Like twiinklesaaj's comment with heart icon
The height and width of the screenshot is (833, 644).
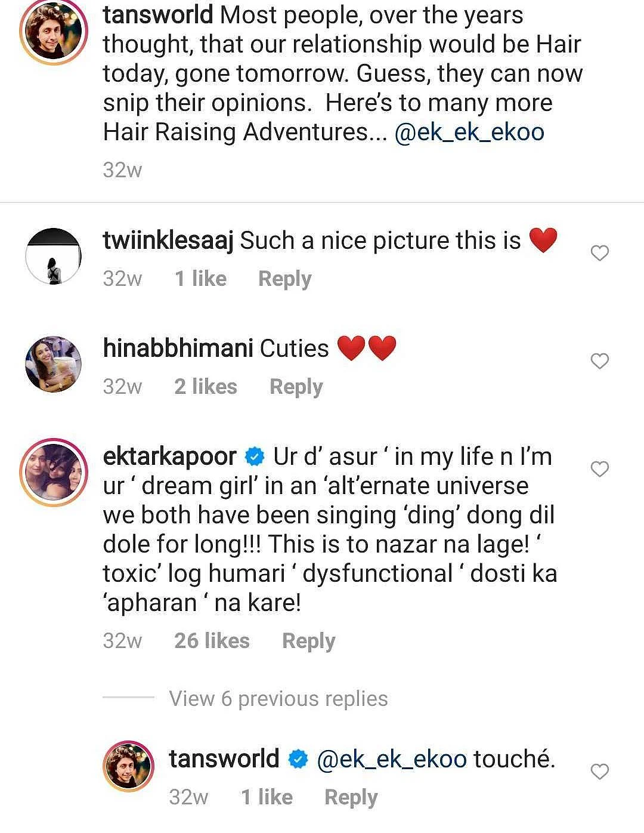pyautogui.click(x=599, y=253)
